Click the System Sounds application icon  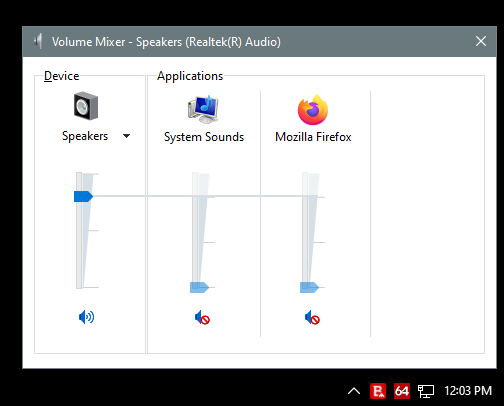click(203, 109)
